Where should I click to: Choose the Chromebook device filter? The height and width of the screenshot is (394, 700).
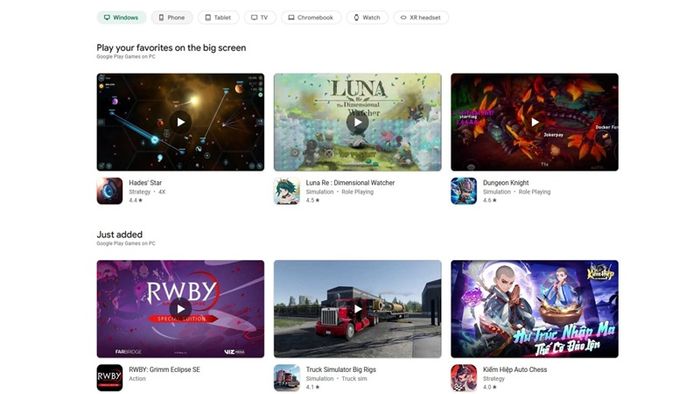pos(311,17)
